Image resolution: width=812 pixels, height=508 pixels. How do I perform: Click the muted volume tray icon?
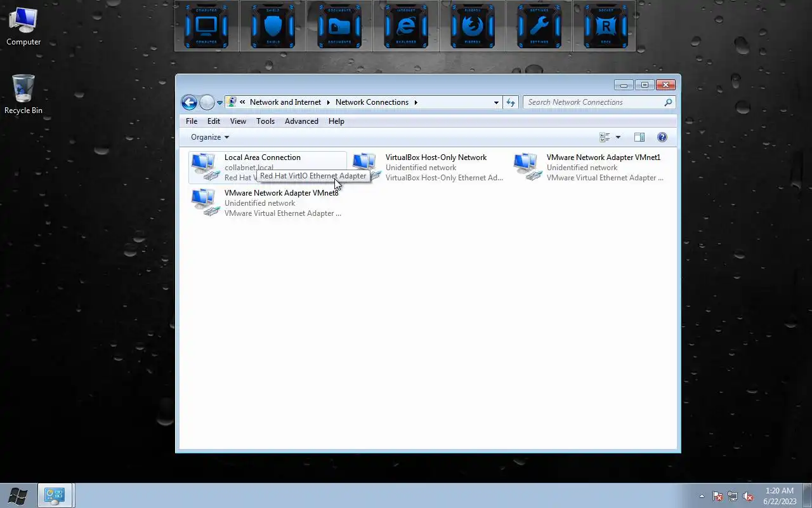pos(748,497)
